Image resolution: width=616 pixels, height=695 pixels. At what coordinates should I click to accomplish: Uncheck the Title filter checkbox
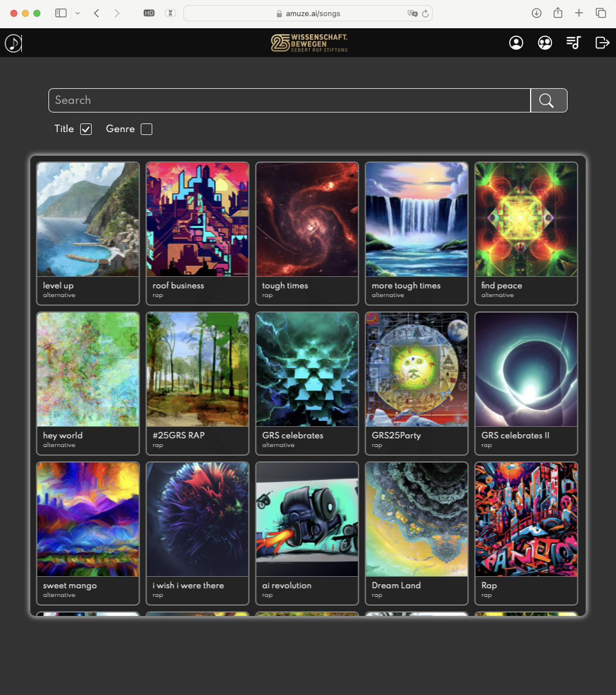tap(86, 129)
